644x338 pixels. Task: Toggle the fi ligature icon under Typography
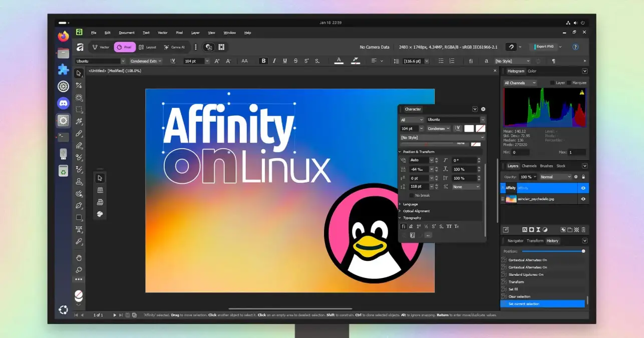tap(404, 226)
